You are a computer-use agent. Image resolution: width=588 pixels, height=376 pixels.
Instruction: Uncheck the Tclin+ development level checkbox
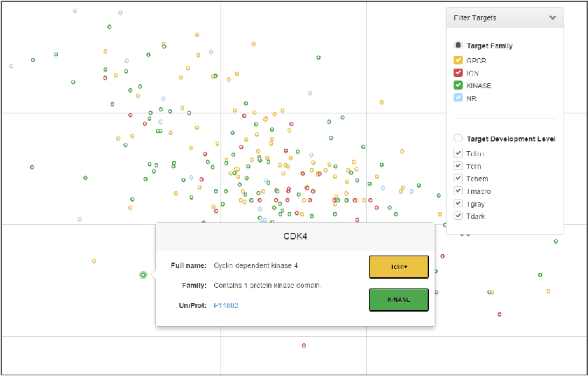[458, 153]
